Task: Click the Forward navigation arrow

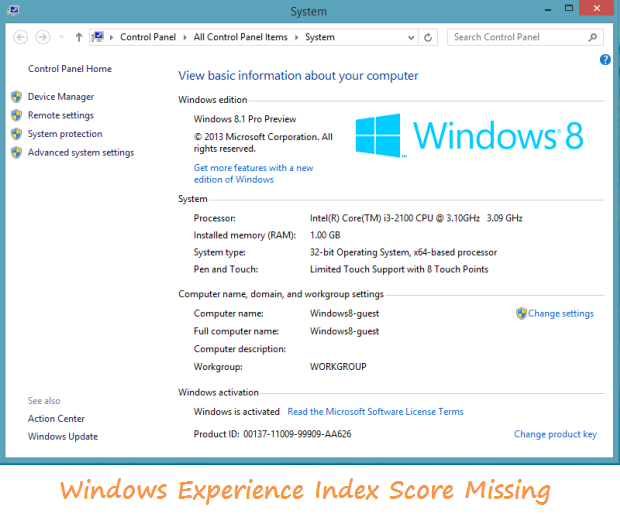Action: pyautogui.click(x=43, y=38)
